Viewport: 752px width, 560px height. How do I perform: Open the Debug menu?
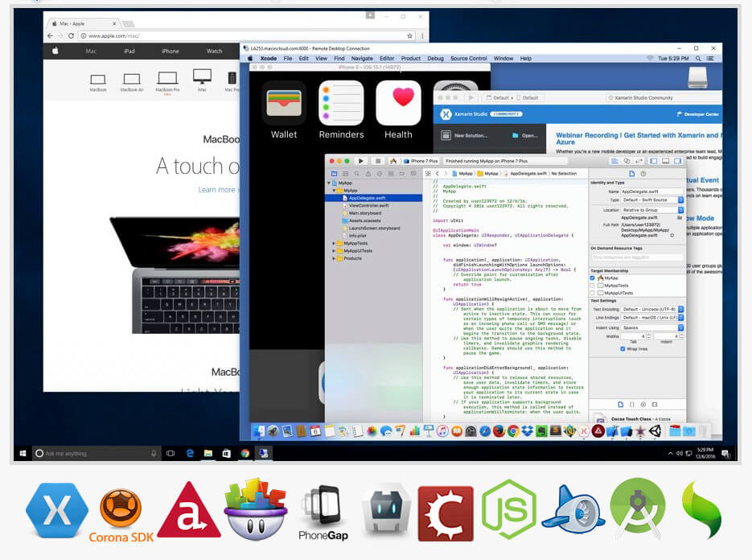tap(435, 59)
